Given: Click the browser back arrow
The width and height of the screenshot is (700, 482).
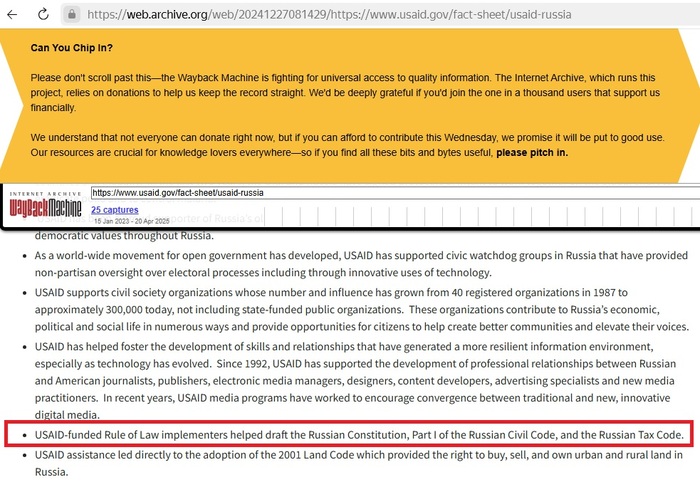Looking at the screenshot, I should (x=14, y=14).
